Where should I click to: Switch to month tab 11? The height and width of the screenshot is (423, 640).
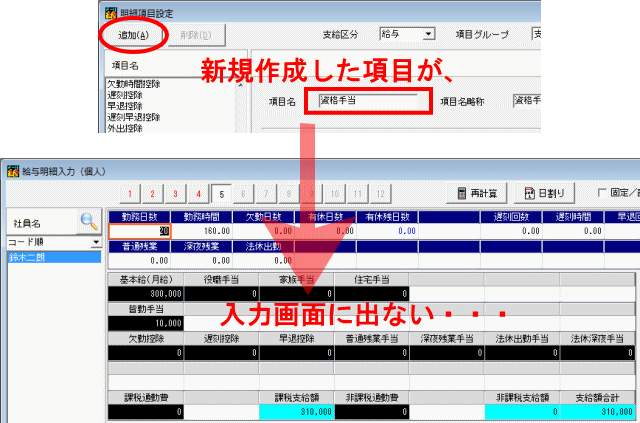[358, 194]
